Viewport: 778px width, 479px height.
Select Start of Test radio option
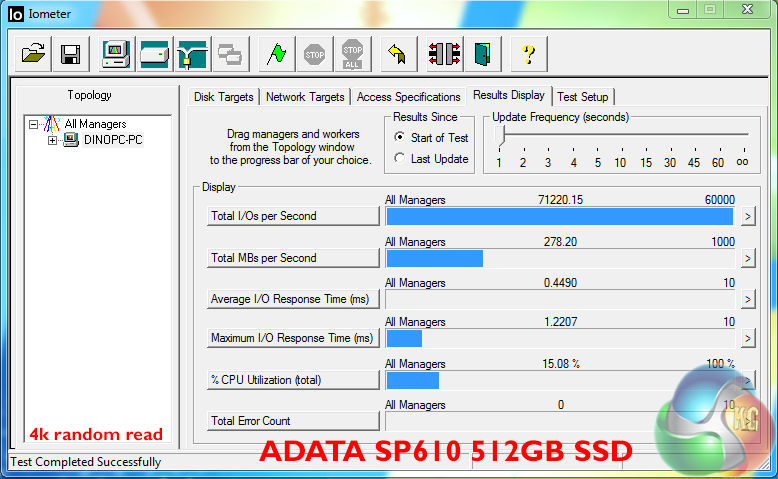click(399, 137)
